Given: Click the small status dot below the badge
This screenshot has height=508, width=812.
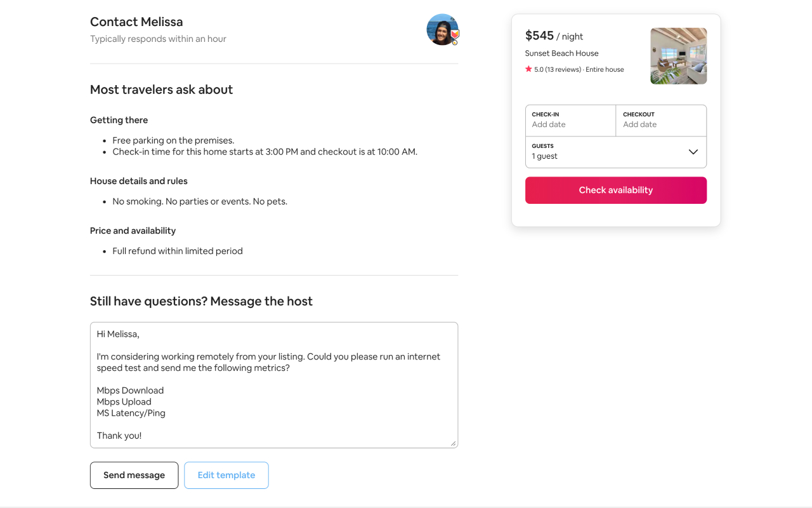Looking at the screenshot, I should click(455, 43).
